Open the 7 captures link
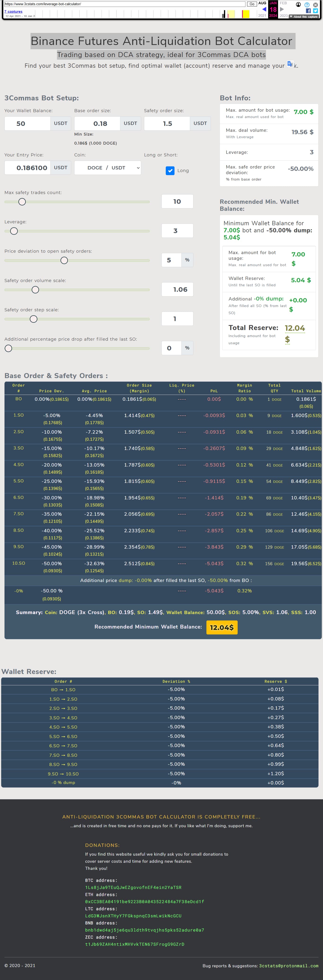Viewport: 323px width, 980px height. tap(13, 11)
